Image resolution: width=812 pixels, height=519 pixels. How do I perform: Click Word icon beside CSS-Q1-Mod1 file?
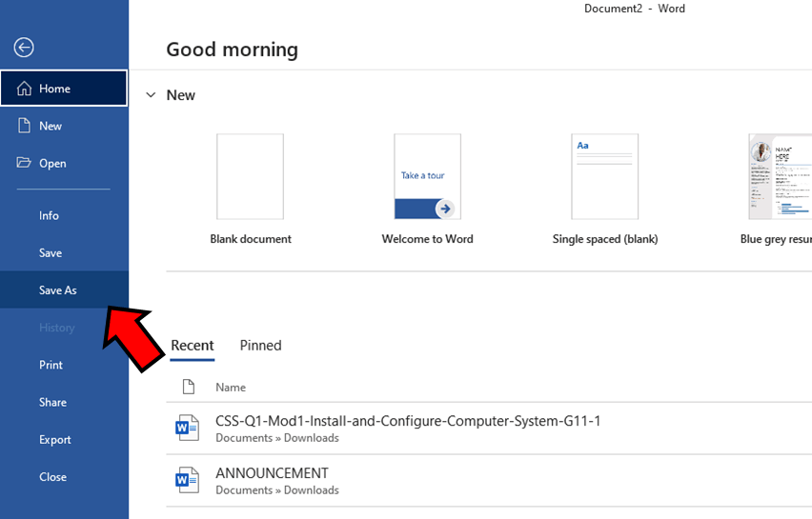(x=187, y=428)
